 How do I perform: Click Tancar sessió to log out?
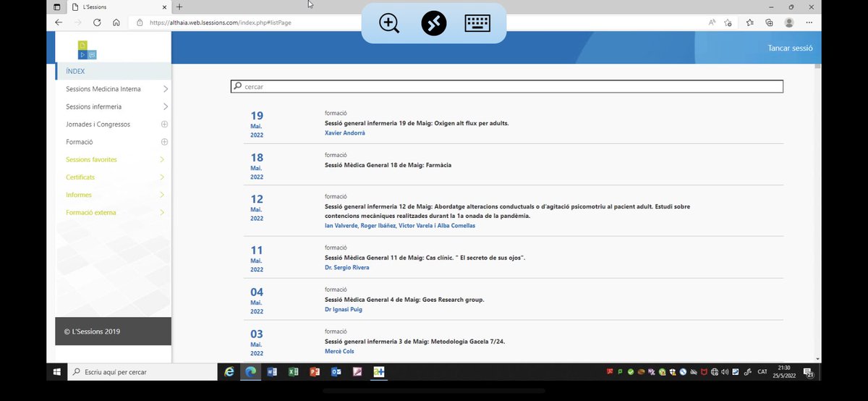point(790,48)
